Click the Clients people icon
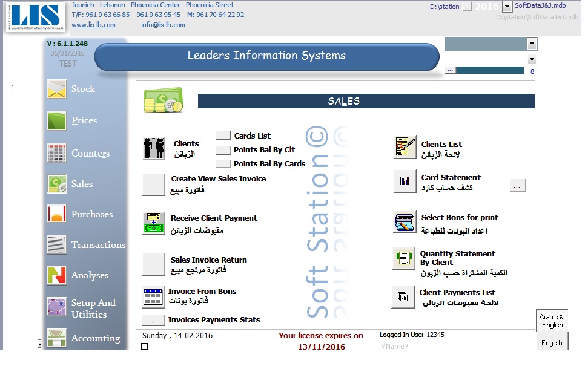This screenshot has width=585, height=392. [154, 148]
